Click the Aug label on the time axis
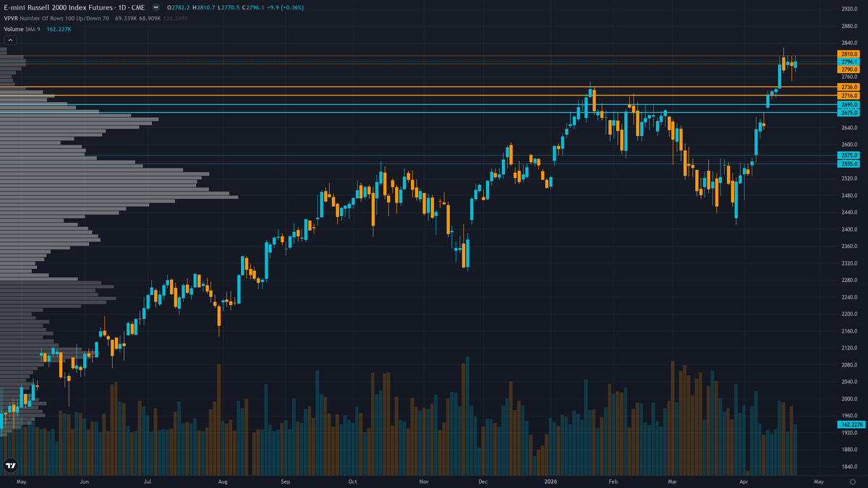Viewport: 868px width, 488px height. pos(223,481)
